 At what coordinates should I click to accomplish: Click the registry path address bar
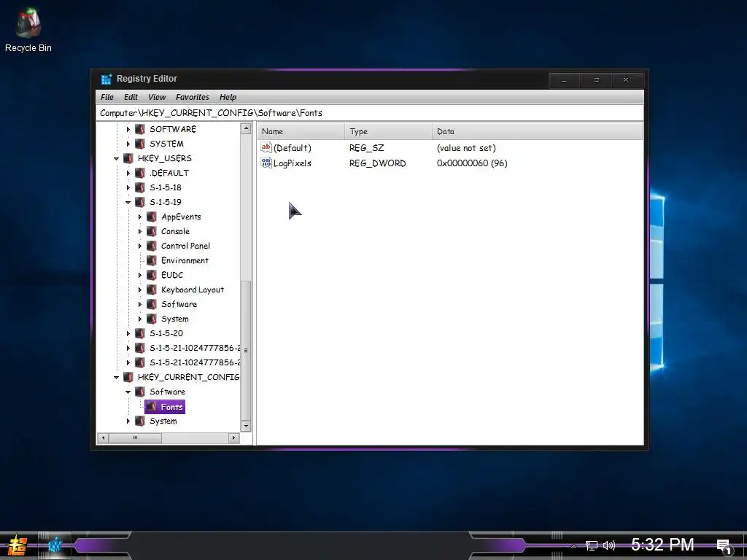[369, 113]
